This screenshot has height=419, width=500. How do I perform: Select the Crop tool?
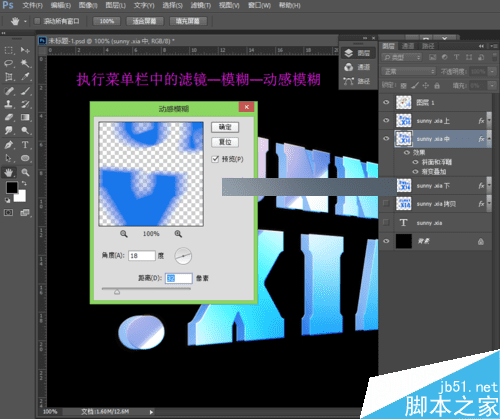coord(9,77)
